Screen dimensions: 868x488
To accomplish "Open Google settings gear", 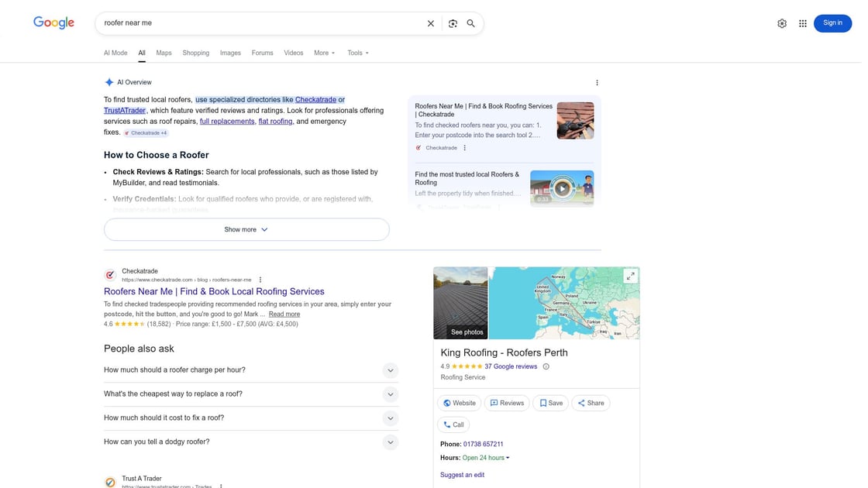I will point(782,23).
